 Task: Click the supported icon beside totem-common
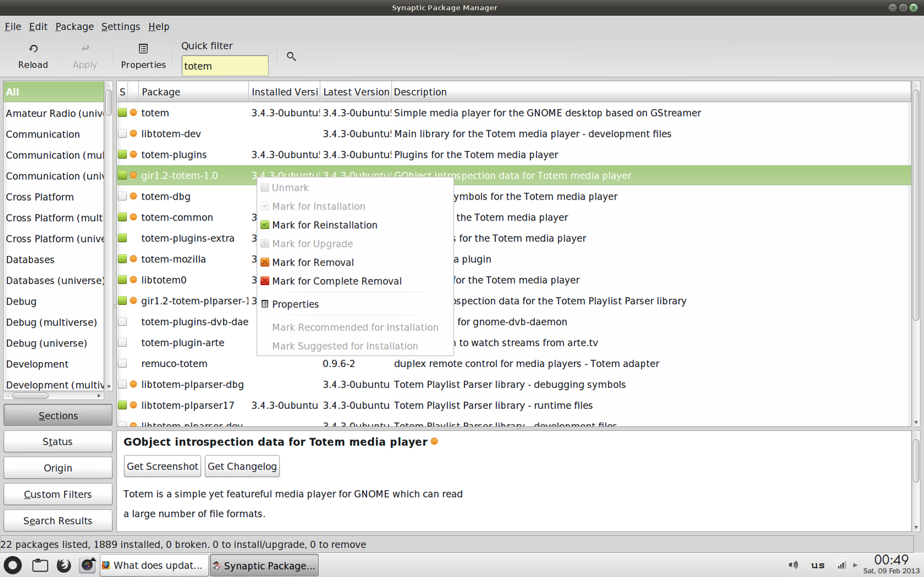coord(133,217)
